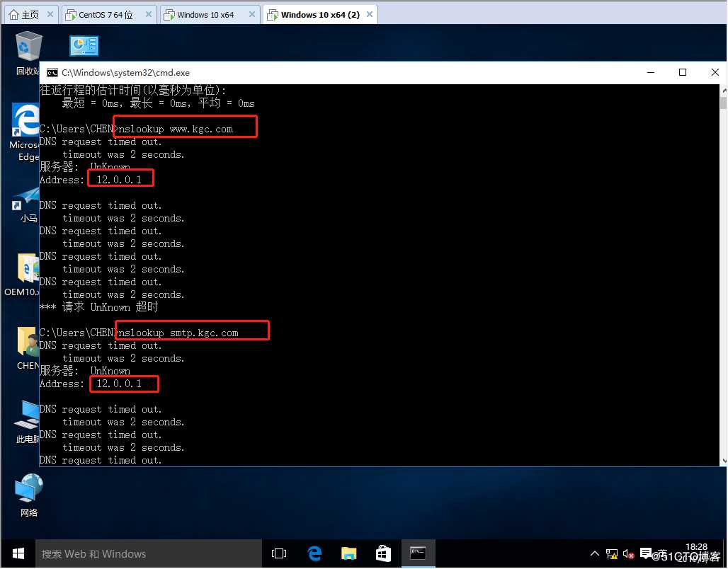Close the Windows 10 x64 (2) tab
The height and width of the screenshot is (569, 728).
370,14
